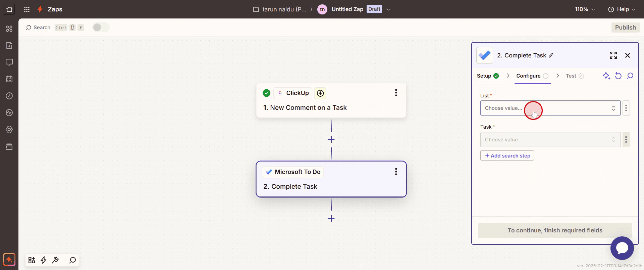
Task: Open the AI copilot sparkle button
Action: coord(9,260)
